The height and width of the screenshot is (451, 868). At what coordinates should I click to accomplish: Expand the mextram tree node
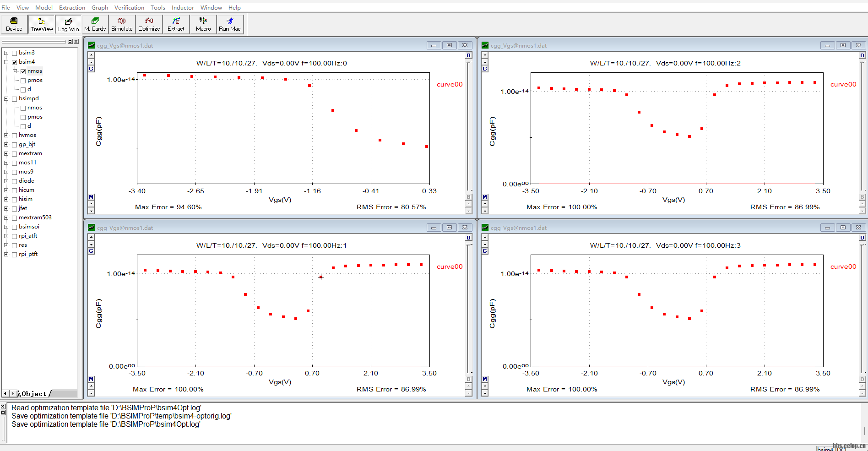[6, 154]
